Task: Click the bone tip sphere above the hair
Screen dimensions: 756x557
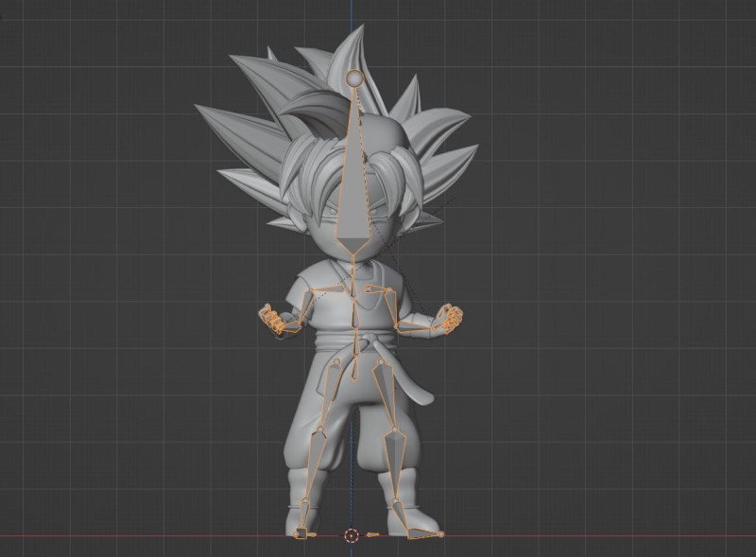Action: (354, 78)
